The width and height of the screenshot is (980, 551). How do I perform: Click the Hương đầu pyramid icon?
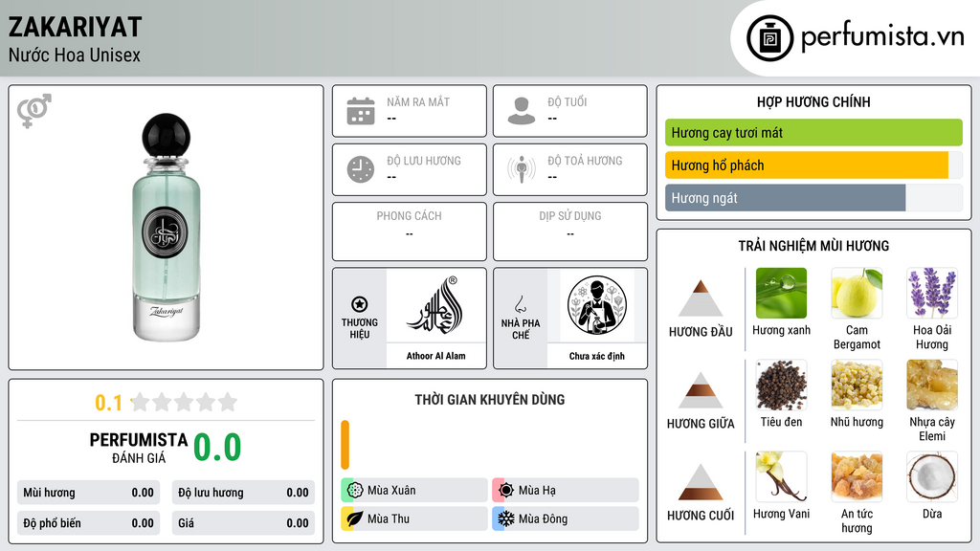pos(701,298)
